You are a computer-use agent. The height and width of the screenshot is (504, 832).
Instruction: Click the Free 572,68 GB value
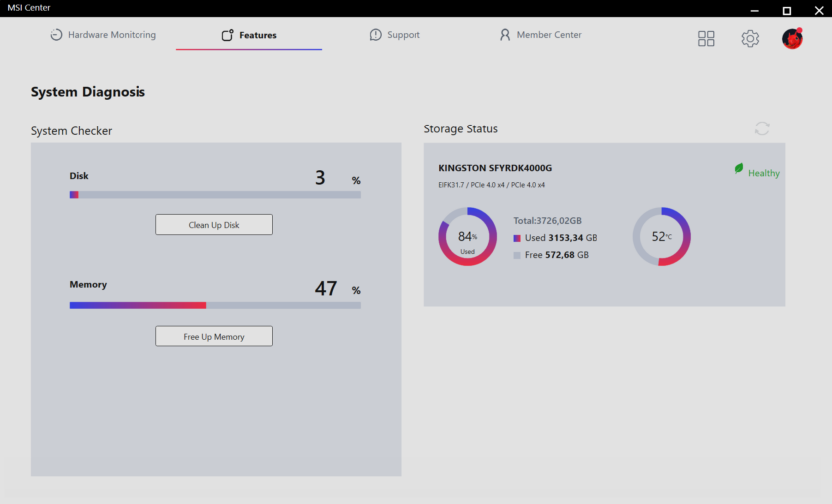557,255
